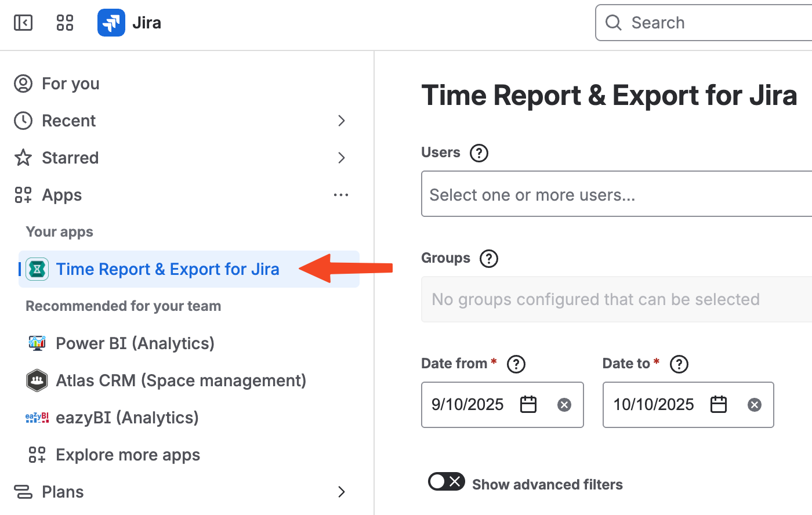Open the Users selection dropdown
The image size is (812, 515).
coord(615,194)
